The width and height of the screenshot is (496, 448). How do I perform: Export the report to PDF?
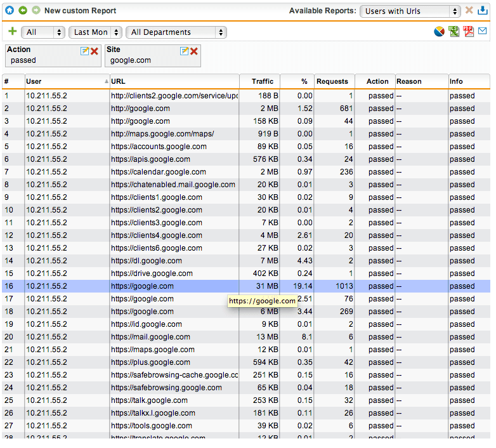(468, 31)
